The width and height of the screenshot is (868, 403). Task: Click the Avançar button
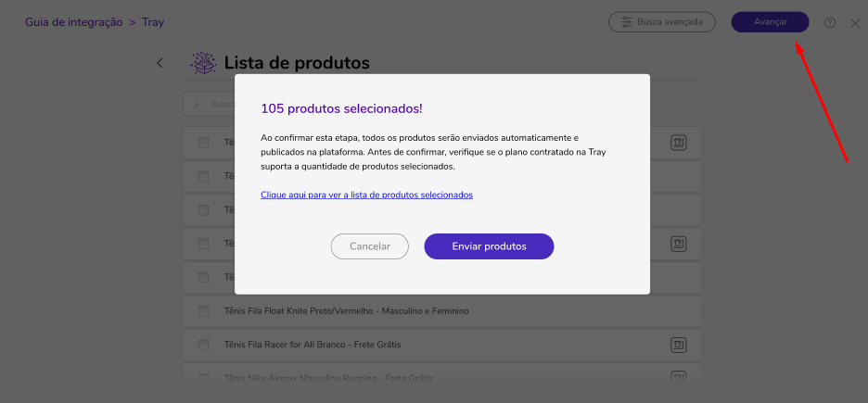pos(770,22)
